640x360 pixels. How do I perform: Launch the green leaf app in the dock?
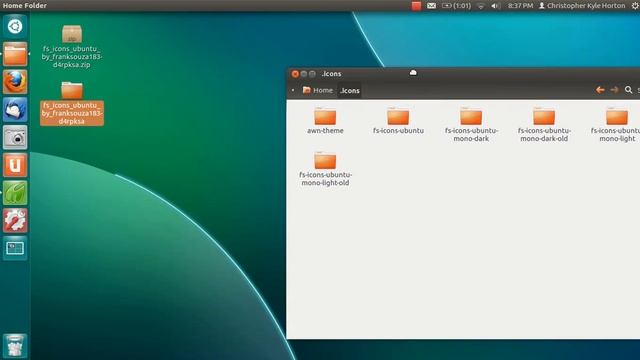pos(15,193)
